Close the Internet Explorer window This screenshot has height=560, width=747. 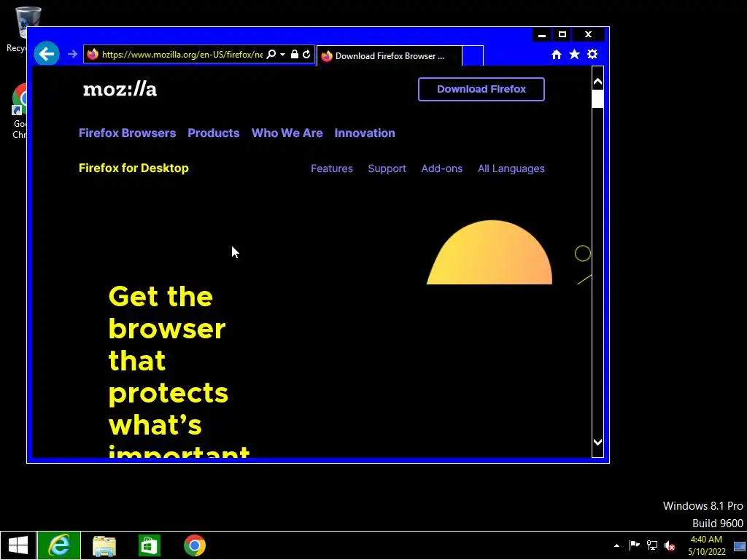(589, 34)
